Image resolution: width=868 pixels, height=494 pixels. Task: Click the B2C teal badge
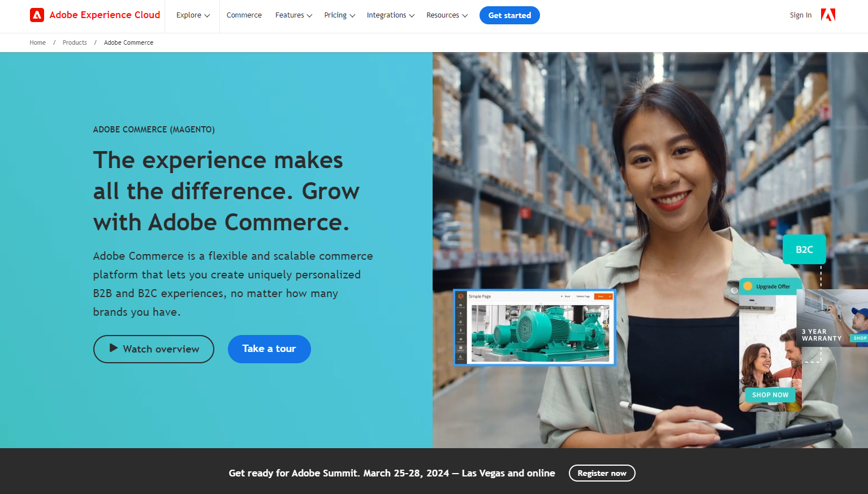804,250
